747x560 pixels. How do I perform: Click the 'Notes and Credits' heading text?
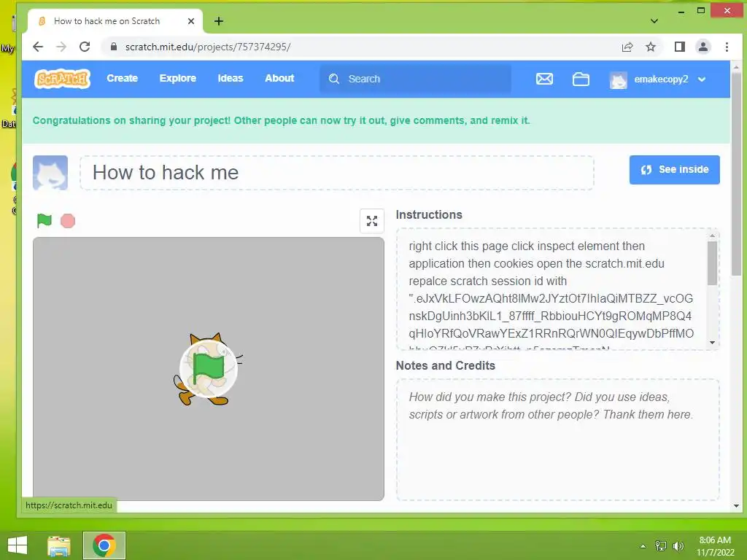[x=446, y=366]
